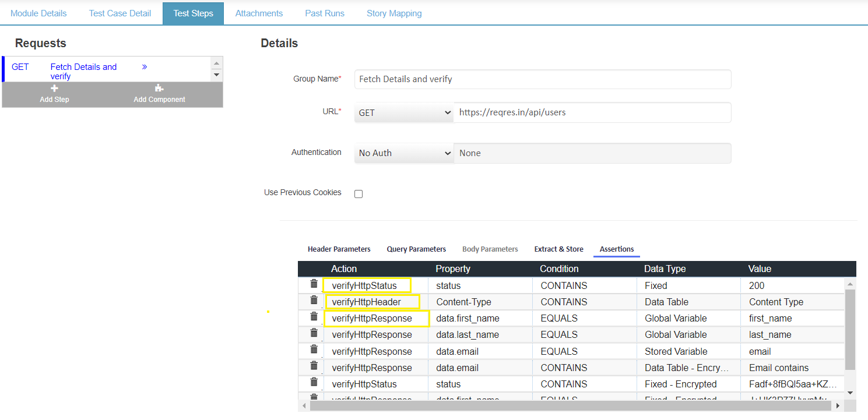Select the Fetch Details and verify request
This screenshot has height=420, width=868.
[83, 71]
